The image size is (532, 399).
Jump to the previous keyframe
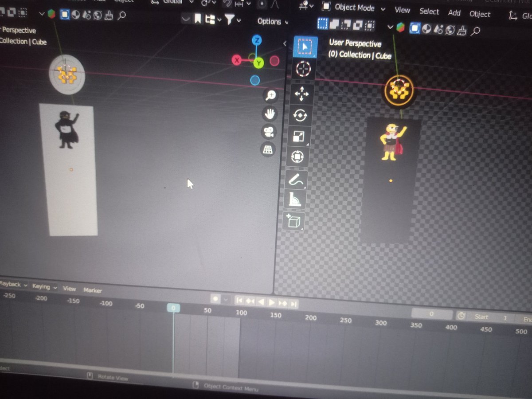[x=250, y=301]
